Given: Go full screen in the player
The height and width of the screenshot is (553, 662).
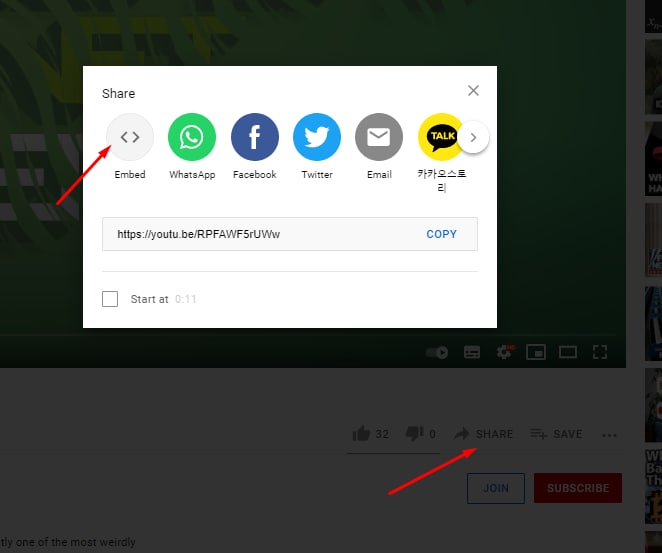Looking at the screenshot, I should click(x=600, y=352).
